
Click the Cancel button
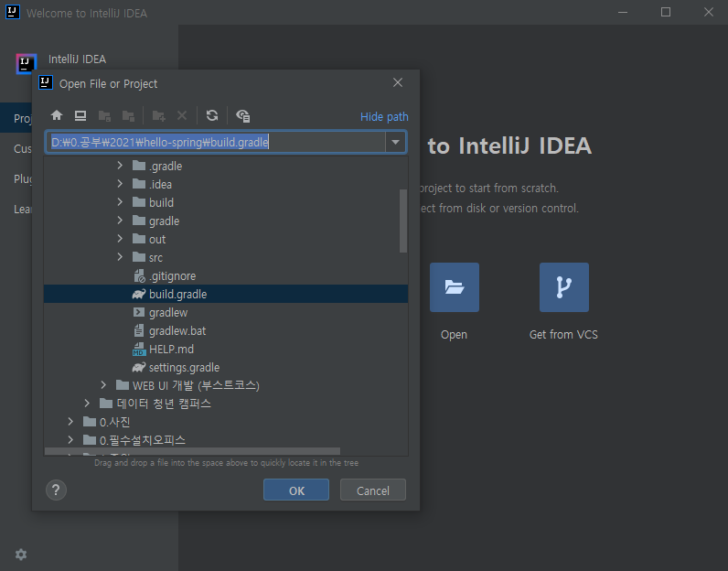373,490
